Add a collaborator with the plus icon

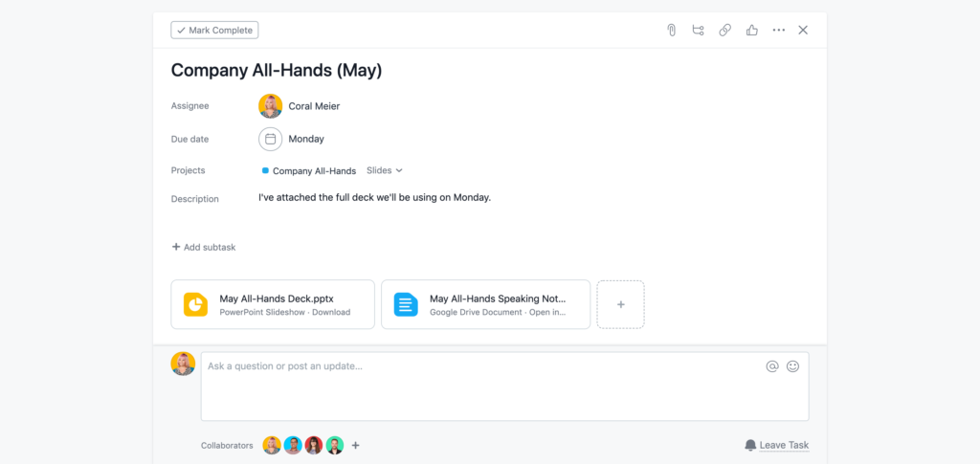click(x=356, y=445)
